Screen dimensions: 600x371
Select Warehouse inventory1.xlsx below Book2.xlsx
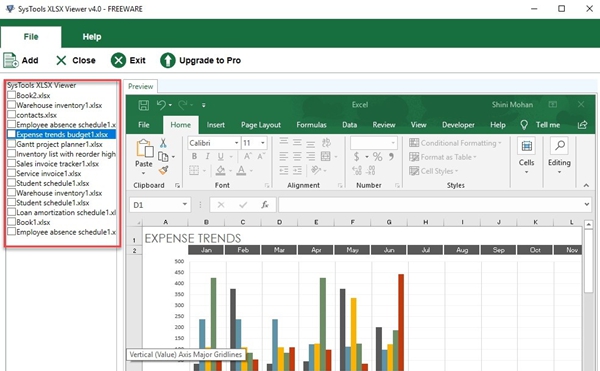click(59, 105)
